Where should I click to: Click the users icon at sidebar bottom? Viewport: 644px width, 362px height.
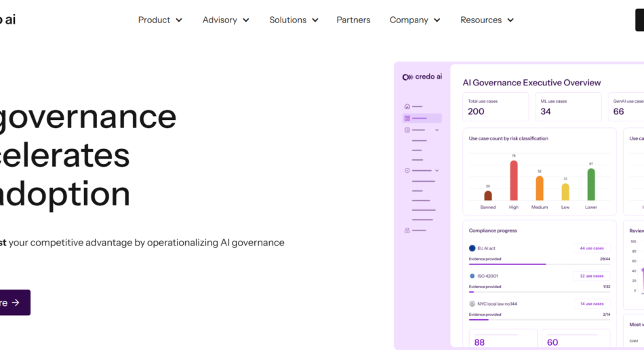(x=407, y=230)
